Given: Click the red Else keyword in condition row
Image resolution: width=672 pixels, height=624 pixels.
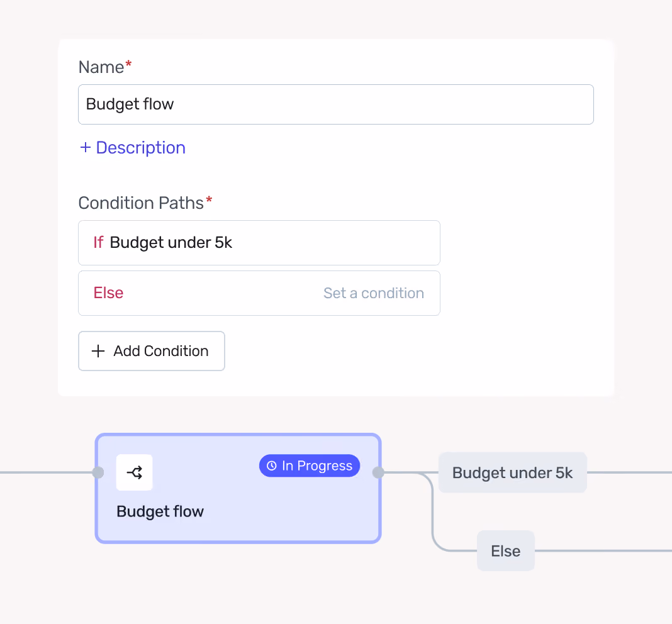Looking at the screenshot, I should [x=108, y=293].
